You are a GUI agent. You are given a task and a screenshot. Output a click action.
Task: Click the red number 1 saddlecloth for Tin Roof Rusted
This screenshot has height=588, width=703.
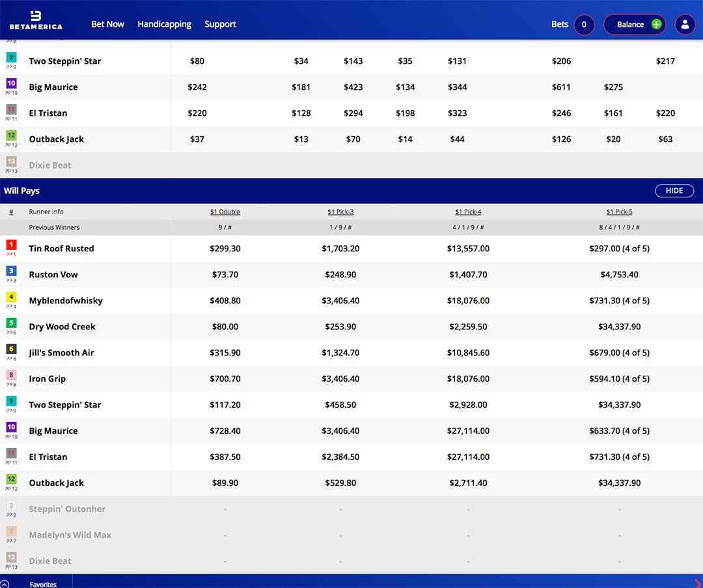[11, 245]
